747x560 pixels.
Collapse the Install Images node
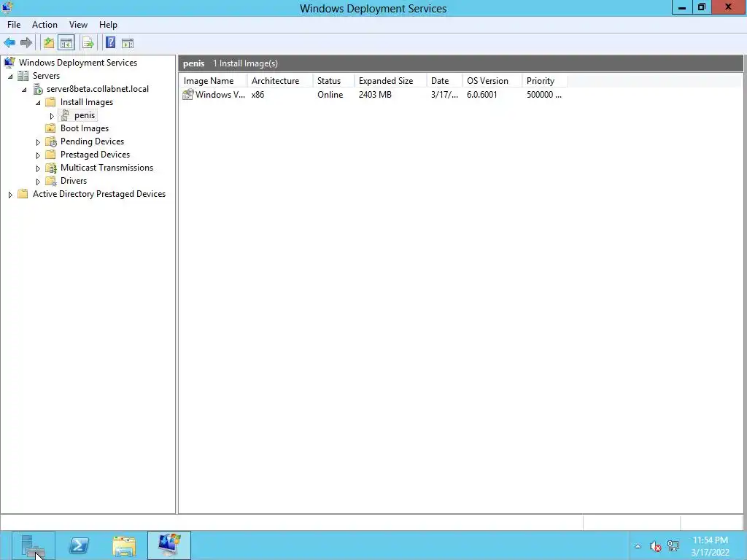tap(38, 102)
